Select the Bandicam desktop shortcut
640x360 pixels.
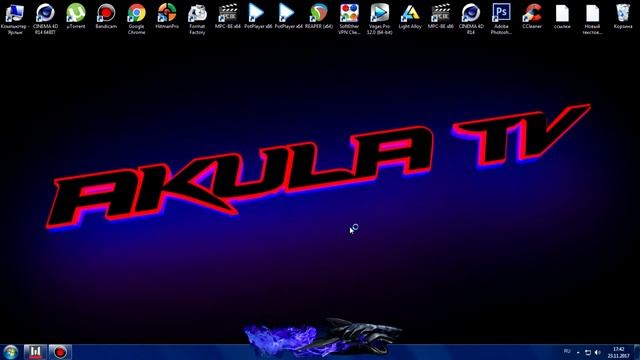(x=106, y=16)
